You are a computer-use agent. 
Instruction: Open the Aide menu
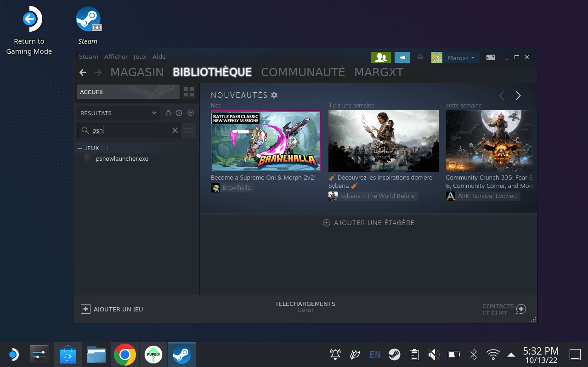tap(159, 57)
